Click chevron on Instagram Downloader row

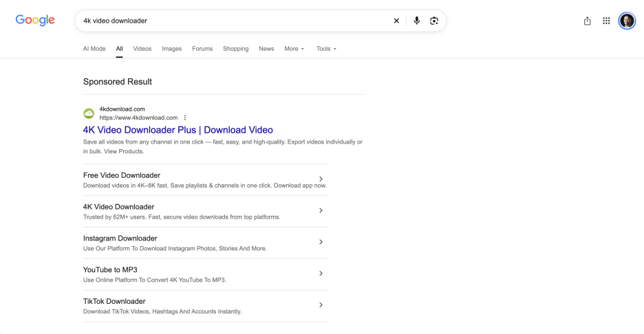(321, 242)
